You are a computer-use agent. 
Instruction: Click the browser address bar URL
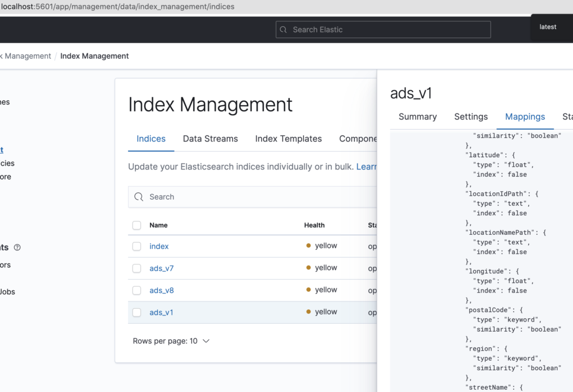118,7
